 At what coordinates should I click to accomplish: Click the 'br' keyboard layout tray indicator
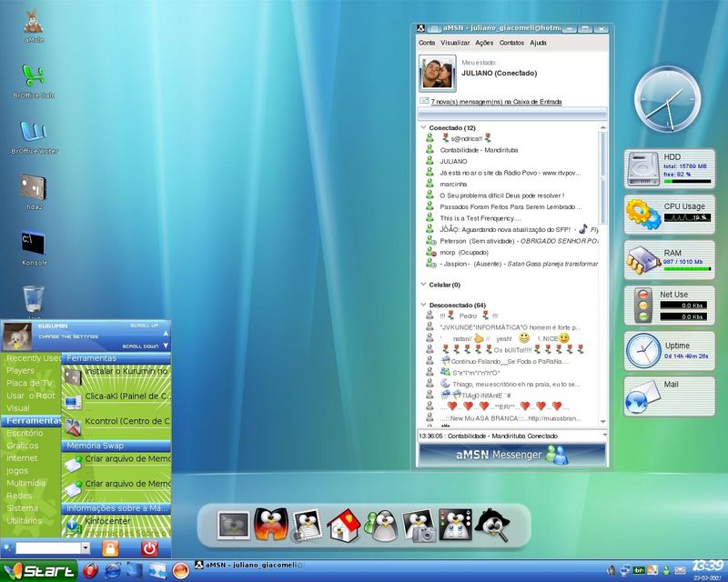click(639, 570)
